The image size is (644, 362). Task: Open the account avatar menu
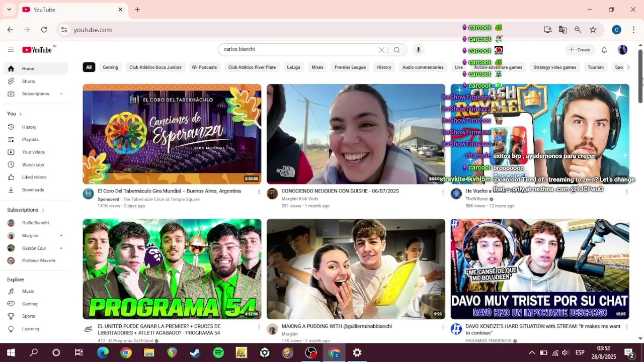click(622, 50)
